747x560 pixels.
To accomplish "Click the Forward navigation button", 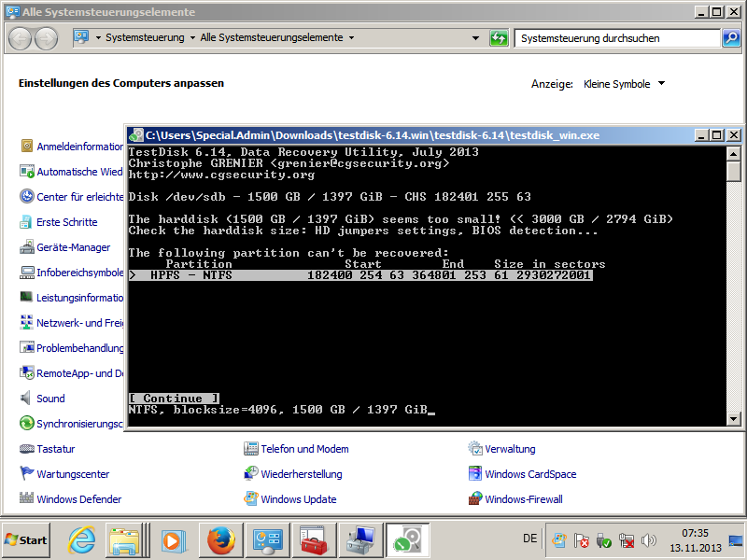I will pos(46,38).
